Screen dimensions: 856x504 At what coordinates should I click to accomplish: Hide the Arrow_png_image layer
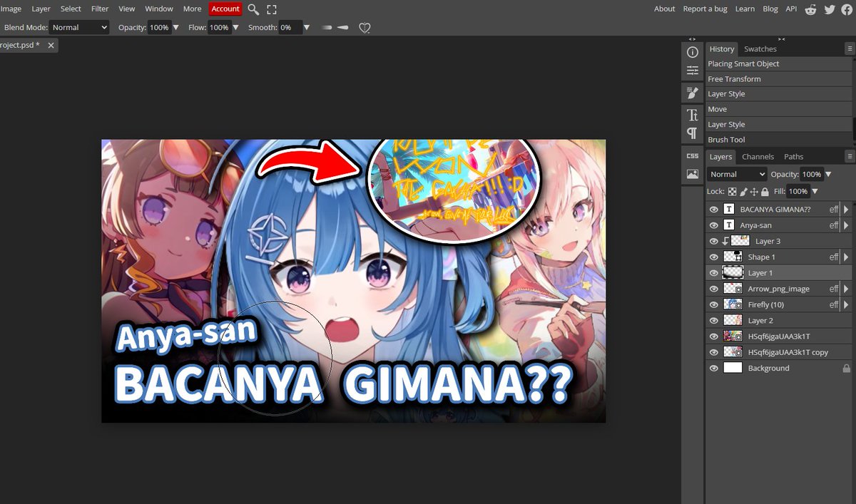[x=713, y=289]
